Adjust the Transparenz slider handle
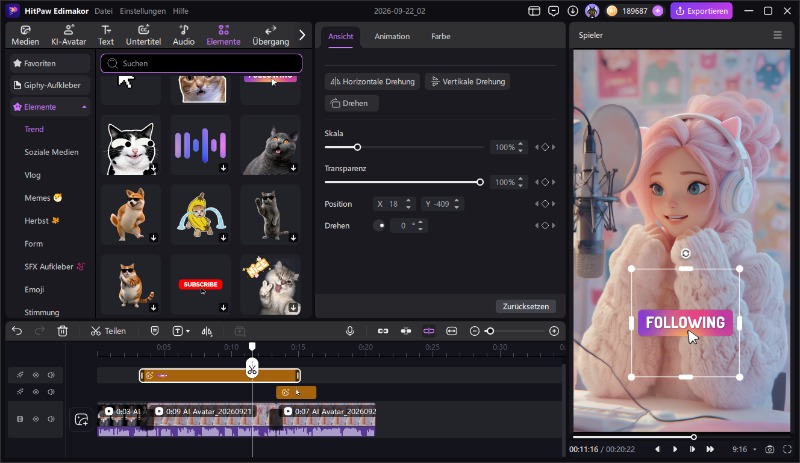 pos(480,182)
